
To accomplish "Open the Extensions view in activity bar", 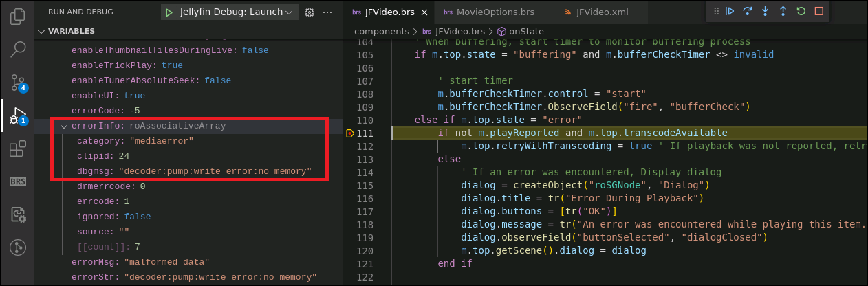I will coord(18,148).
